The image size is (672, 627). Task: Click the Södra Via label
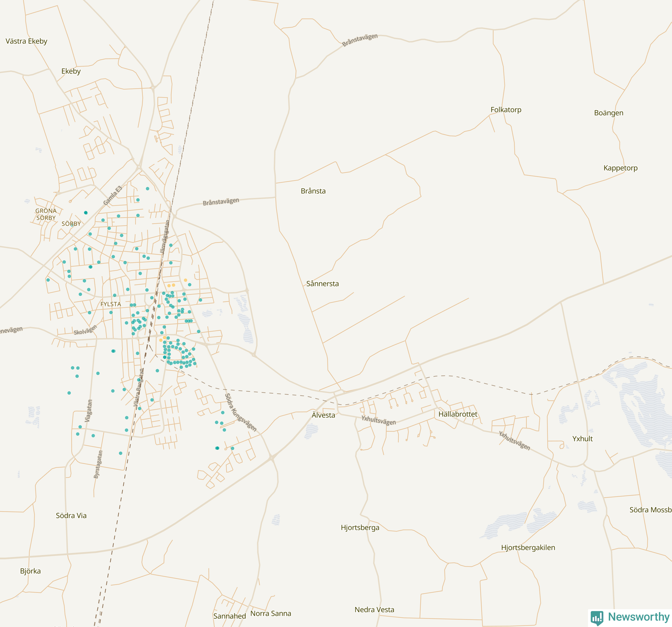71,516
